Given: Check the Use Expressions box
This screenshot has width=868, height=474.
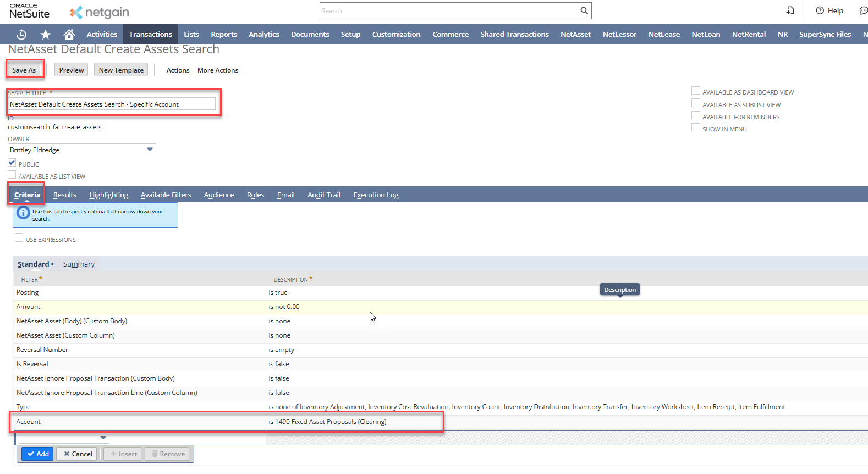Looking at the screenshot, I should (19, 238).
